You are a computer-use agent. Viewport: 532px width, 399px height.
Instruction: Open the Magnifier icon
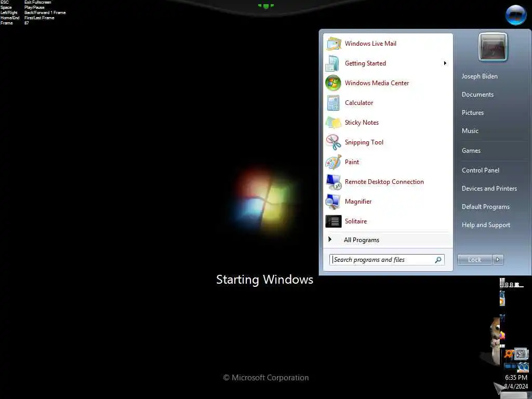[333, 202]
